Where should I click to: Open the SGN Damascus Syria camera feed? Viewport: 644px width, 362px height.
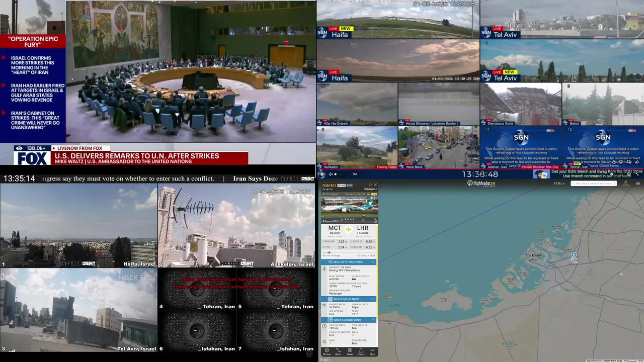(521, 104)
